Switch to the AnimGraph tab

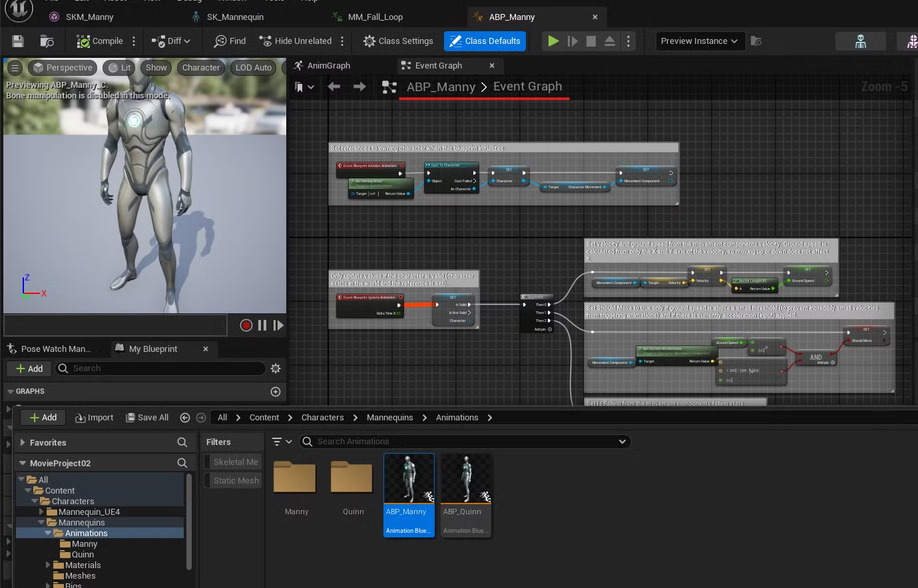[x=328, y=66]
